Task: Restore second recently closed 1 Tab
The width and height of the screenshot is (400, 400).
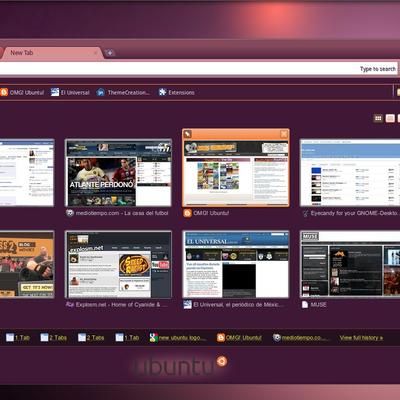Action: pyautogui.click(x=127, y=338)
